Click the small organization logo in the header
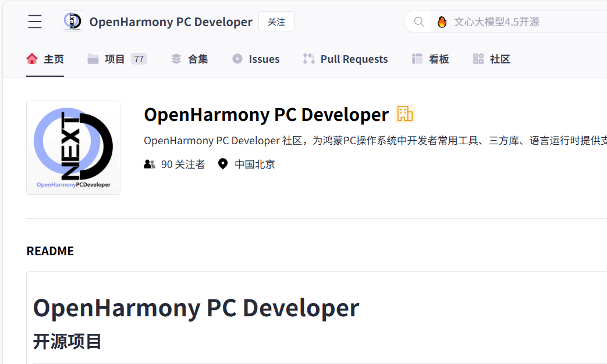Viewport: 607px width, 364px height. 72,22
